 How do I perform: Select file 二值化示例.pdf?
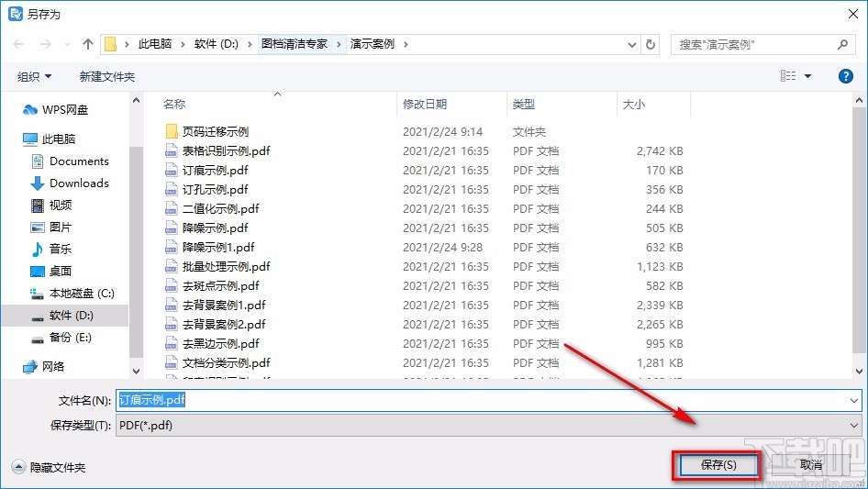[220, 209]
